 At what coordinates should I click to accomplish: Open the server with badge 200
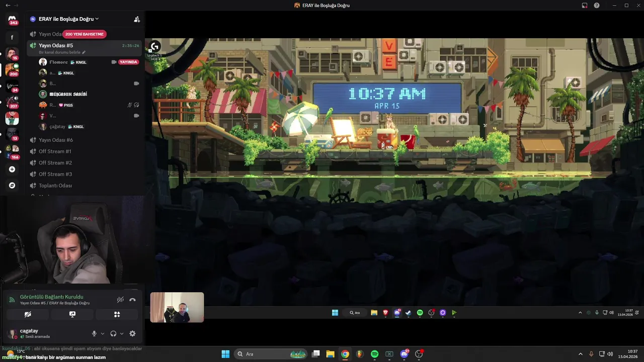pyautogui.click(x=12, y=69)
